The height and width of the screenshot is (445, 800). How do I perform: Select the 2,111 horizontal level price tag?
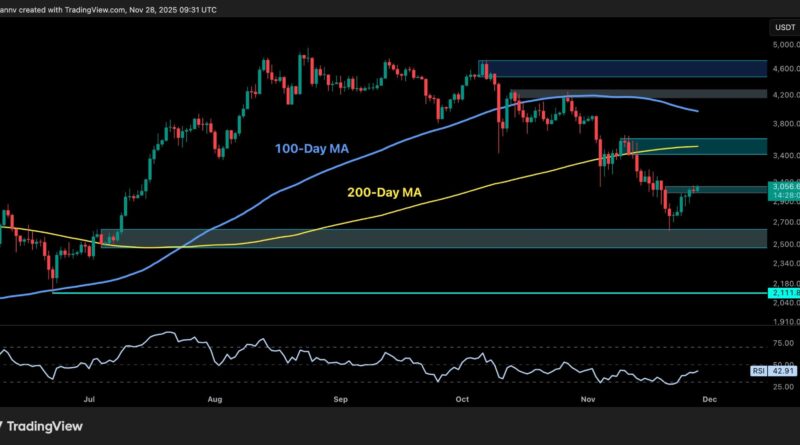[783, 292]
